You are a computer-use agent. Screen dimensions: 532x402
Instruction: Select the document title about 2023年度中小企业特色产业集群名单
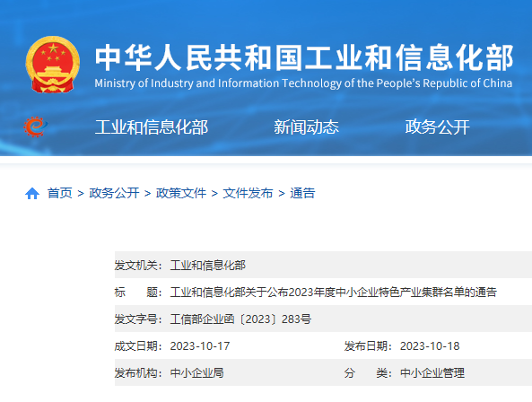pos(333,293)
